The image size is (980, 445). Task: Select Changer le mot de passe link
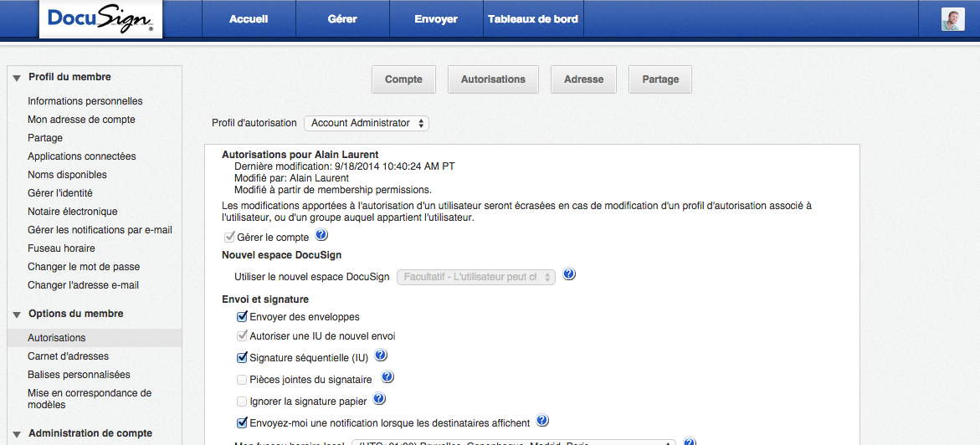click(x=84, y=267)
